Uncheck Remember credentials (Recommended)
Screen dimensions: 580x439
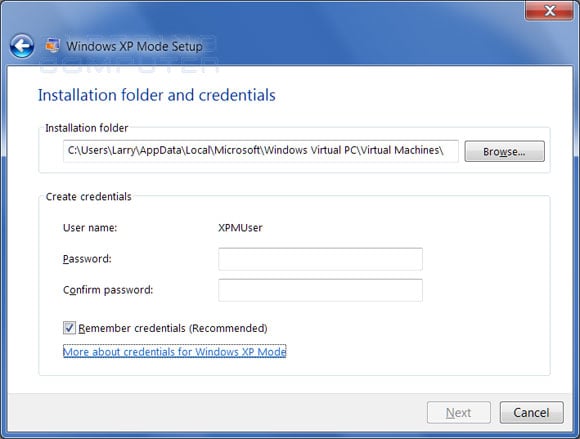(x=69, y=328)
